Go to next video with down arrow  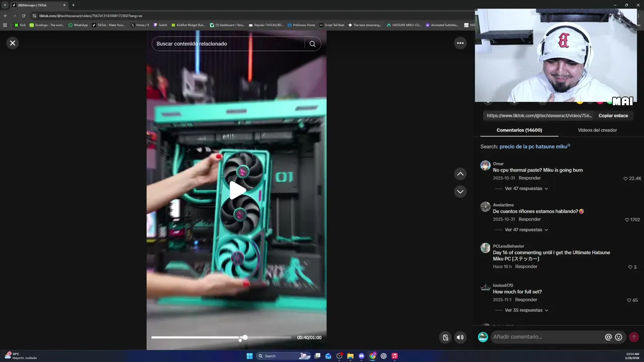click(x=460, y=192)
